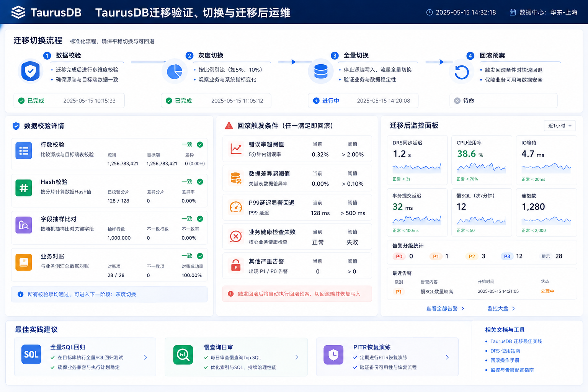Click the 其他严重告警 alarm icon
The width and height of the screenshot is (588, 392).
pyautogui.click(x=236, y=265)
